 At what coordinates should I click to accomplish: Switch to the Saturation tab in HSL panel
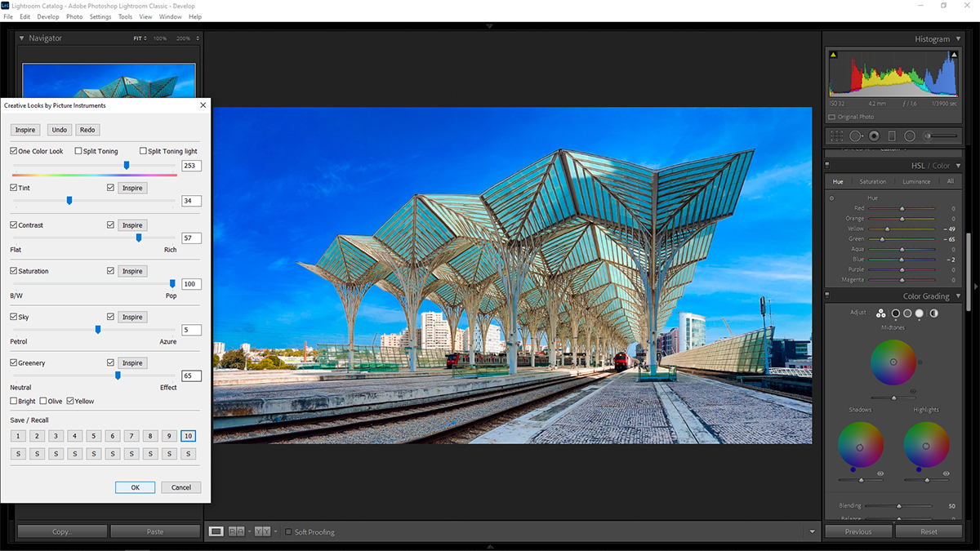[873, 181]
